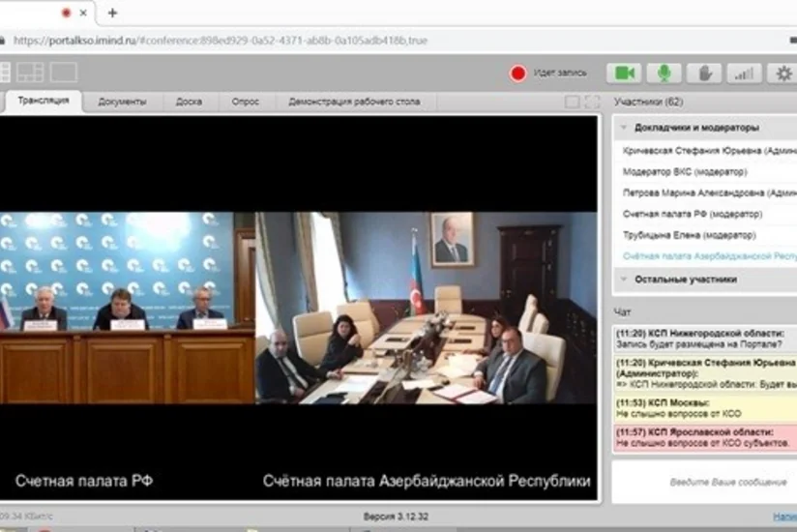Click the Азербайджанской Республики video feed
This screenshot has height=532, width=797.
coord(427,308)
